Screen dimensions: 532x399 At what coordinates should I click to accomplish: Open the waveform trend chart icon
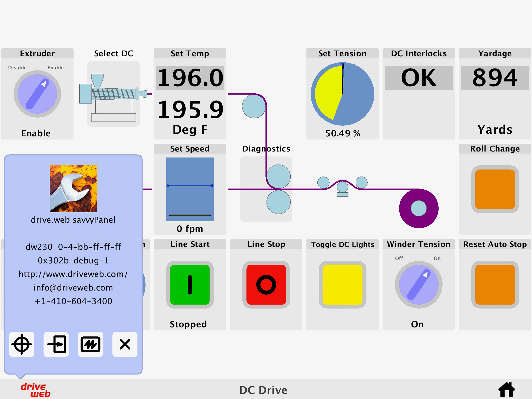coord(90,344)
